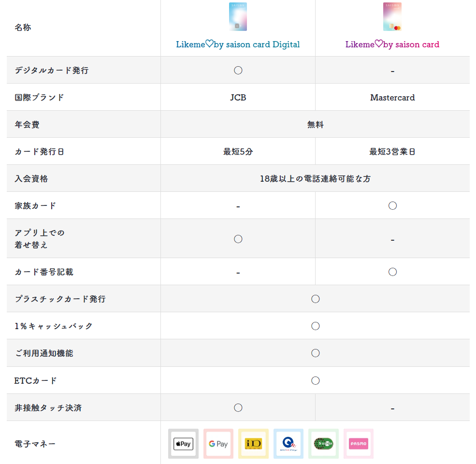Click the 電子マネー row label
The image size is (476, 464).
pyautogui.click(x=35, y=444)
